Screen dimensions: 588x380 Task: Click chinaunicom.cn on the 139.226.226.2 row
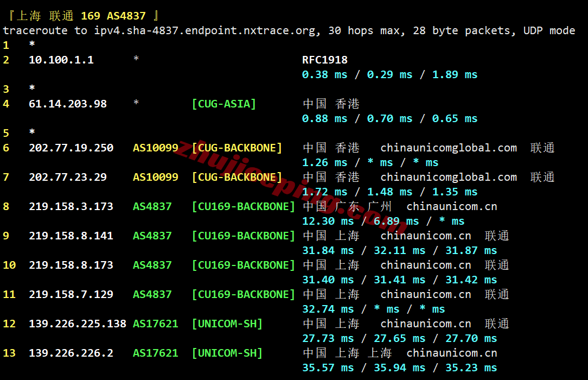tap(452, 353)
